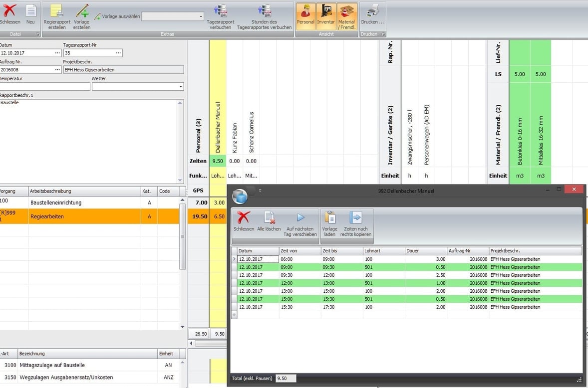Maximize the Dellenbacher Manuel window
The image size is (588, 388).
(x=559, y=189)
